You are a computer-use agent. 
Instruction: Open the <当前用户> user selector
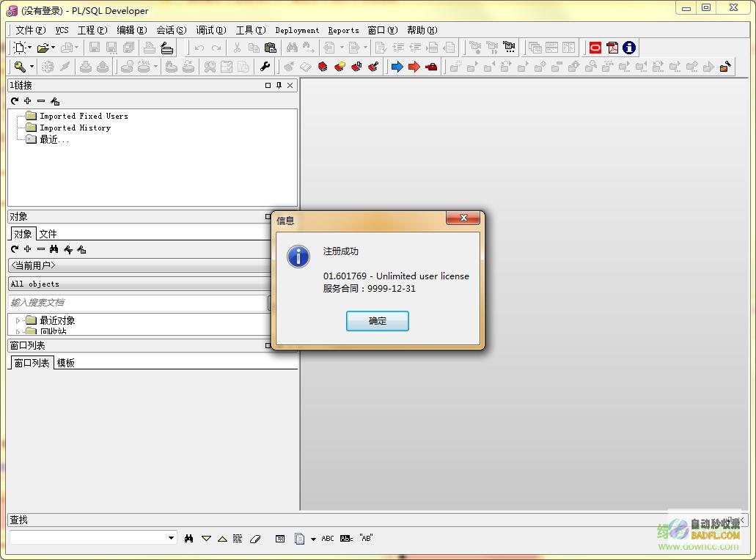pos(140,265)
